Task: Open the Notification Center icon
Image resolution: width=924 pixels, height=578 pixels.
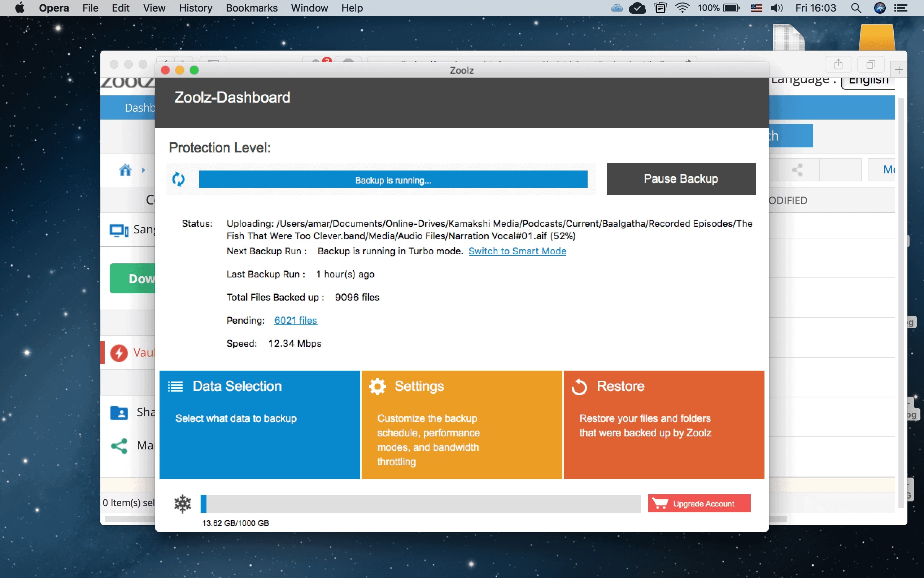Action: click(x=901, y=8)
